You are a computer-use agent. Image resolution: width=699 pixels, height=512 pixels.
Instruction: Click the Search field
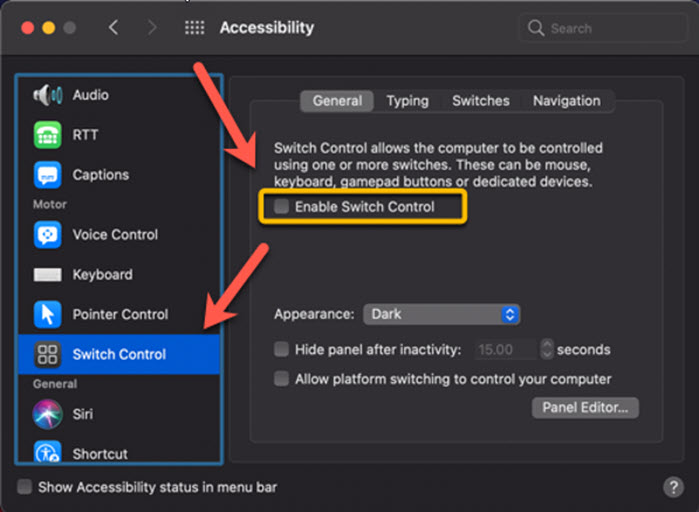[x=603, y=28]
